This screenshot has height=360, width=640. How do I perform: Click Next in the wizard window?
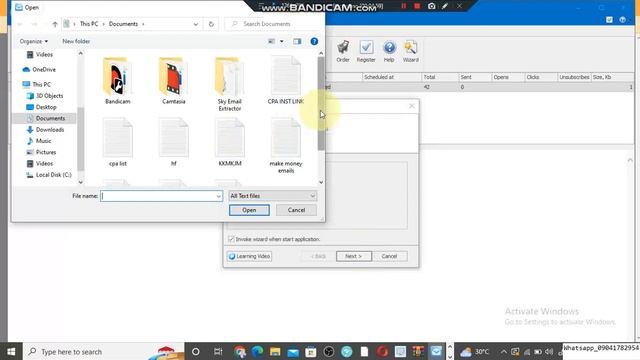coord(353,256)
